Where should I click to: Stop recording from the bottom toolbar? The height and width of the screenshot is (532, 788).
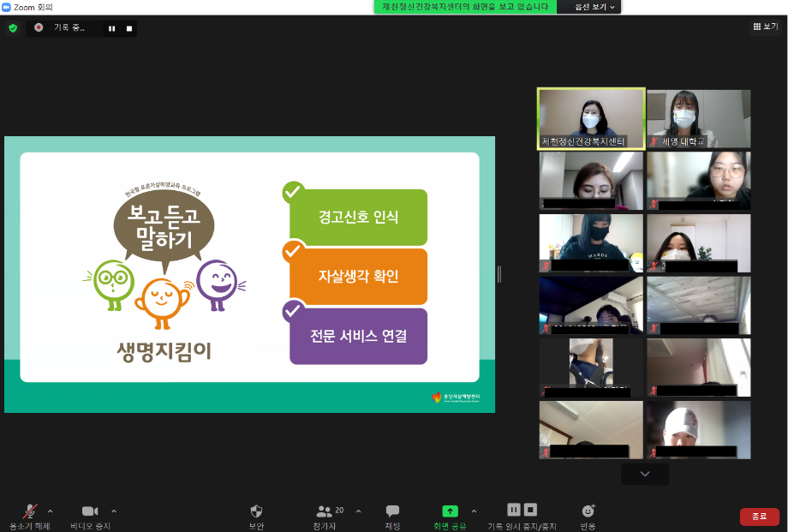click(531, 510)
